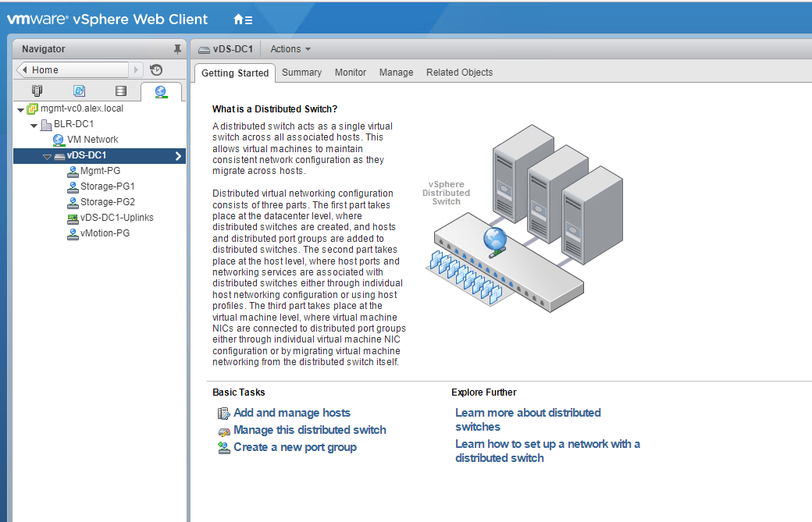Open the Actions dropdown menu
This screenshot has height=522, width=812.
pyautogui.click(x=290, y=49)
